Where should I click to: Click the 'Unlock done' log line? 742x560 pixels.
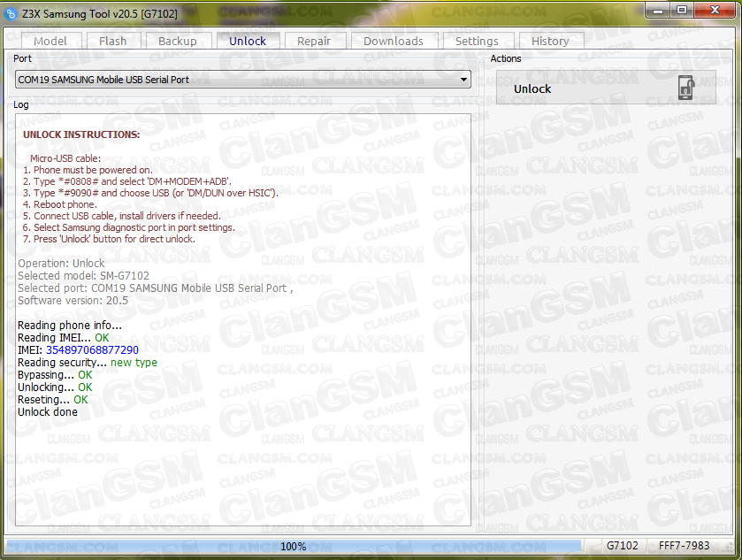48,411
